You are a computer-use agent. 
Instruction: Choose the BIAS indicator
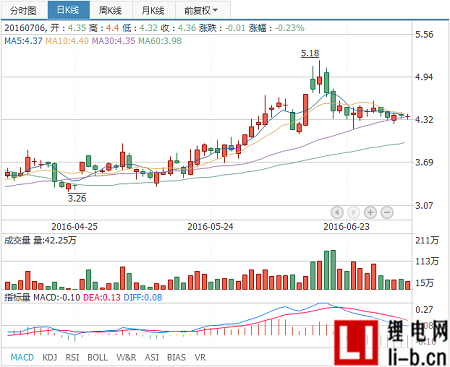176,357
